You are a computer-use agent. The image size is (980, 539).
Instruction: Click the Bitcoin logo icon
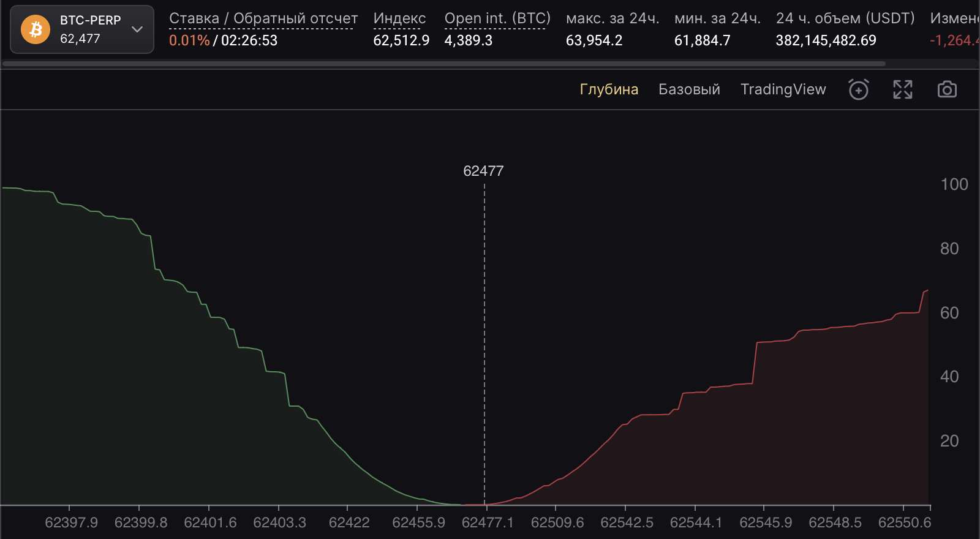(x=36, y=29)
